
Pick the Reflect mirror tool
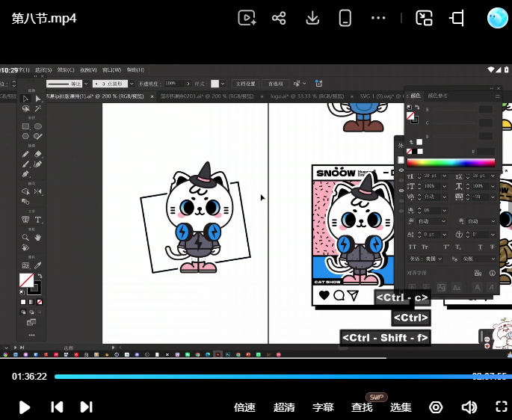(38, 191)
